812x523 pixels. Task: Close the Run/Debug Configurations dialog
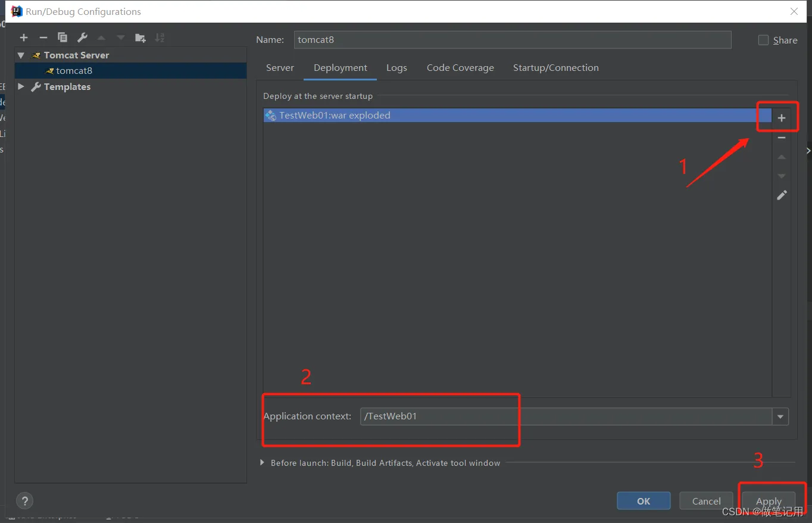coord(794,11)
